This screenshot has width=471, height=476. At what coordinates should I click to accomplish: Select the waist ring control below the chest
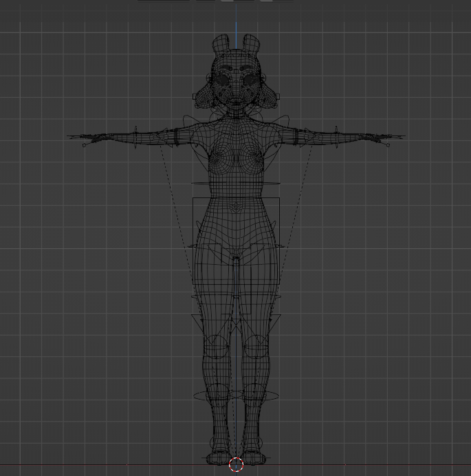(236, 184)
